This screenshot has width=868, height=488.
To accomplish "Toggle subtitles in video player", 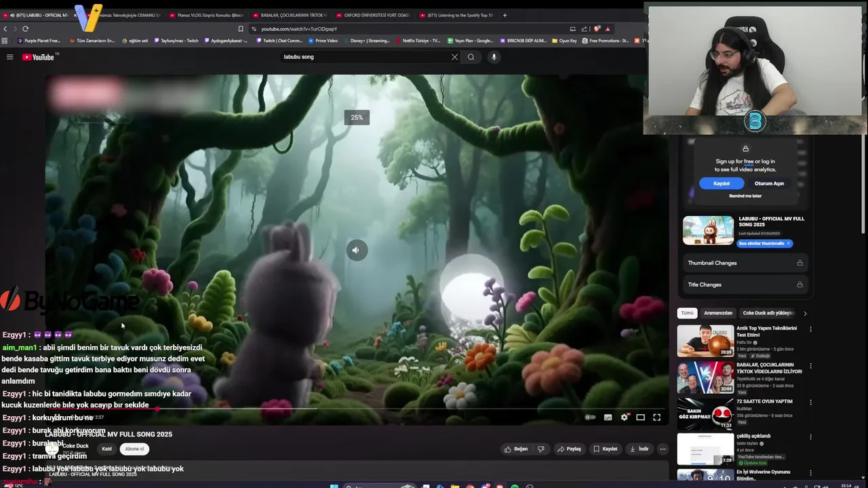I will point(608,418).
